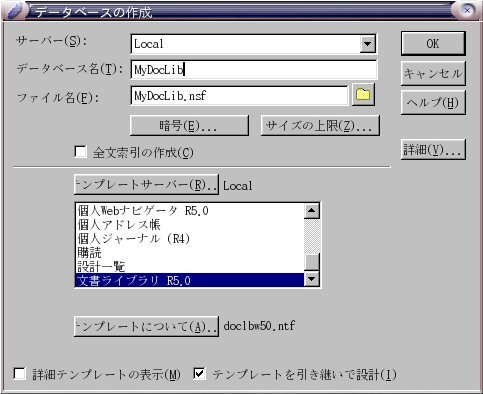Viewport: 483px width, 394px height.
Task: Click the キャンセル button
Action: point(433,73)
